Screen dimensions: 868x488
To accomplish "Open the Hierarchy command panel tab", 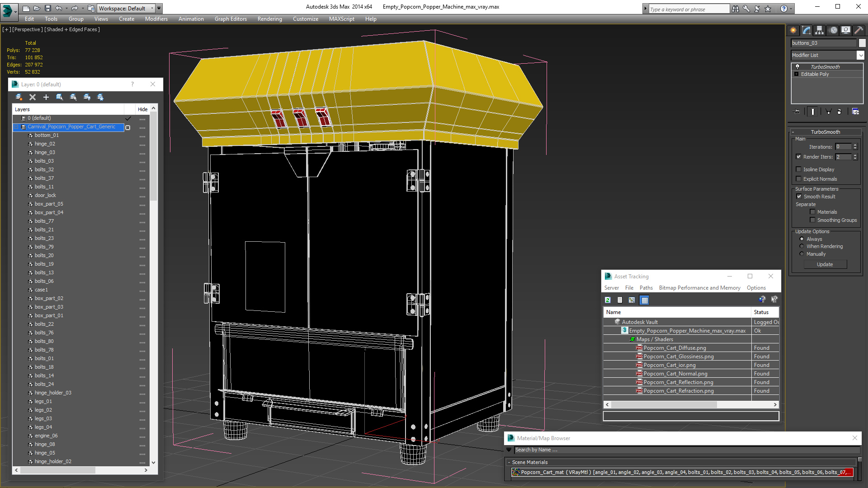I will (x=819, y=30).
